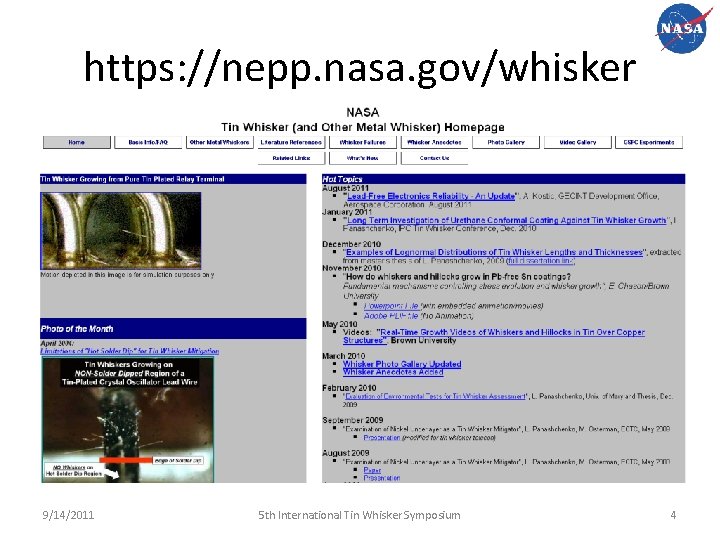Click the Tin Whisker Homepage title text
The width and height of the screenshot is (720, 540).
pos(363,127)
